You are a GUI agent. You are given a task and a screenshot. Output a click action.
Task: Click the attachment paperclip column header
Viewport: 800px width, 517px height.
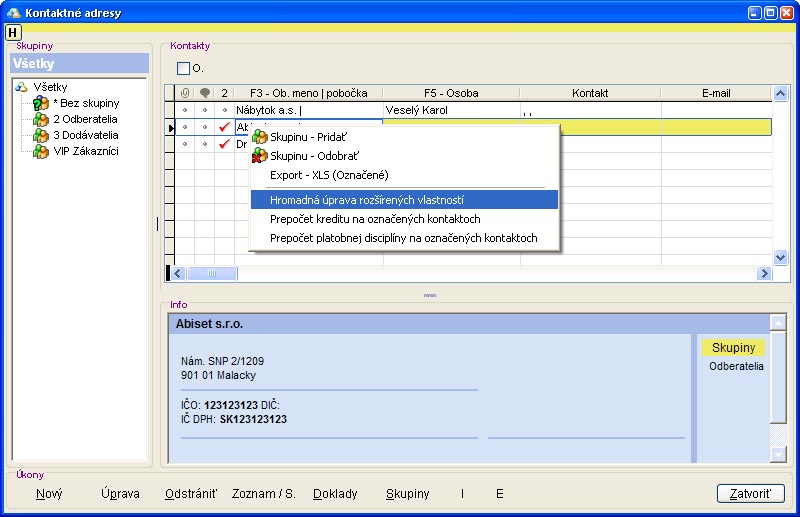tap(184, 93)
